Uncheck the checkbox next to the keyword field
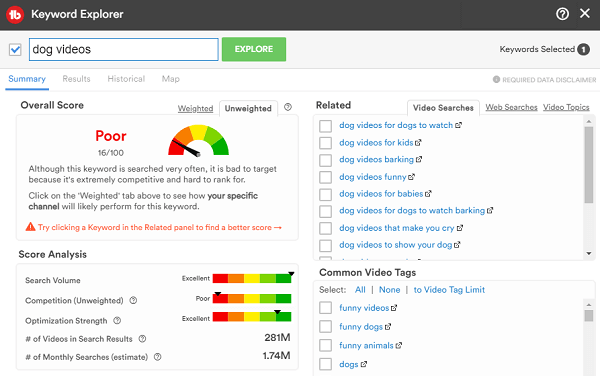600x376 pixels. [15, 49]
